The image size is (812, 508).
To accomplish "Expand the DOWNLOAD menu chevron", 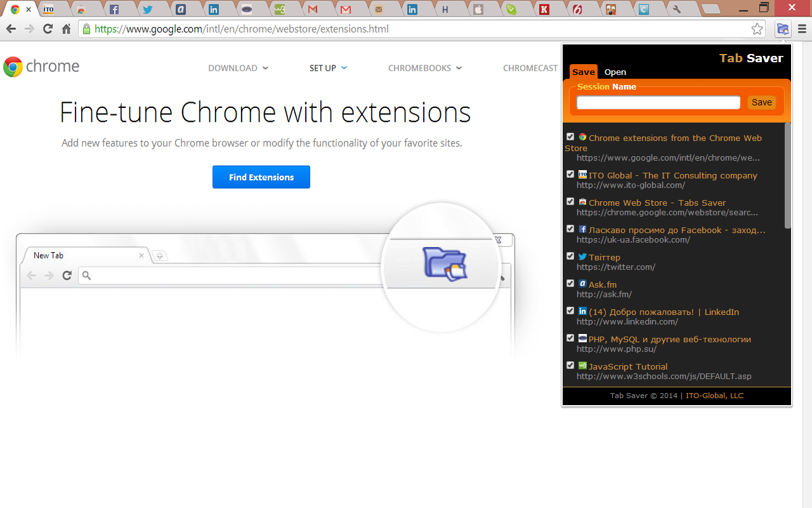I will pos(265,68).
